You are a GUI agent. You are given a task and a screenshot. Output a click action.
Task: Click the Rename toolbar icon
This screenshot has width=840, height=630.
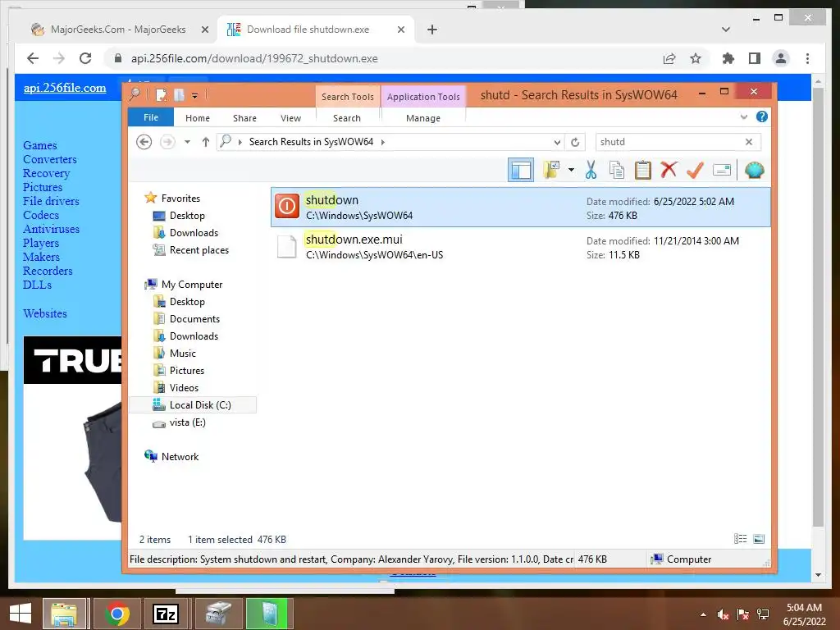pyautogui.click(x=722, y=170)
